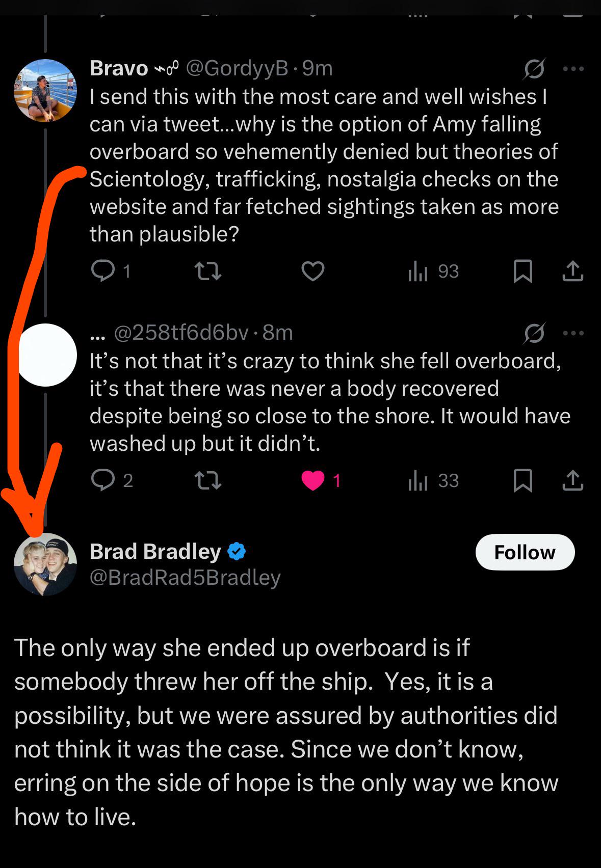Reply to the Bravo tweet
Image resolution: width=601 pixels, height=868 pixels.
(102, 271)
